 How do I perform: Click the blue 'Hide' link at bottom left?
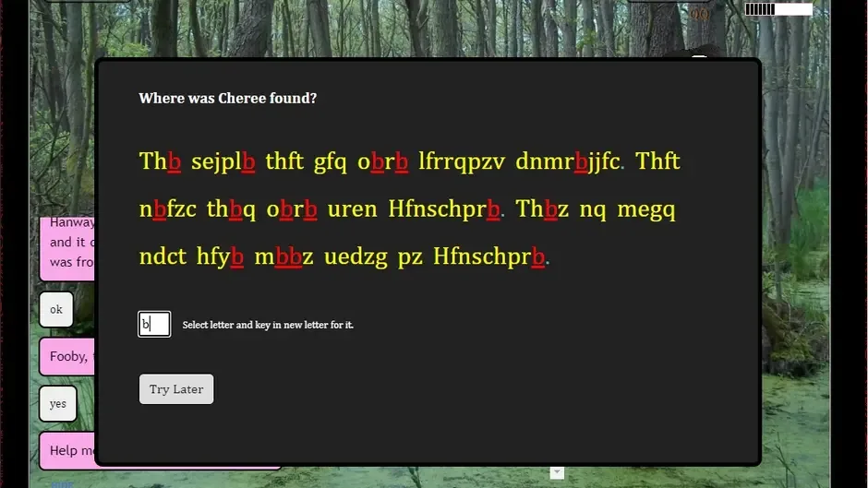click(x=62, y=484)
